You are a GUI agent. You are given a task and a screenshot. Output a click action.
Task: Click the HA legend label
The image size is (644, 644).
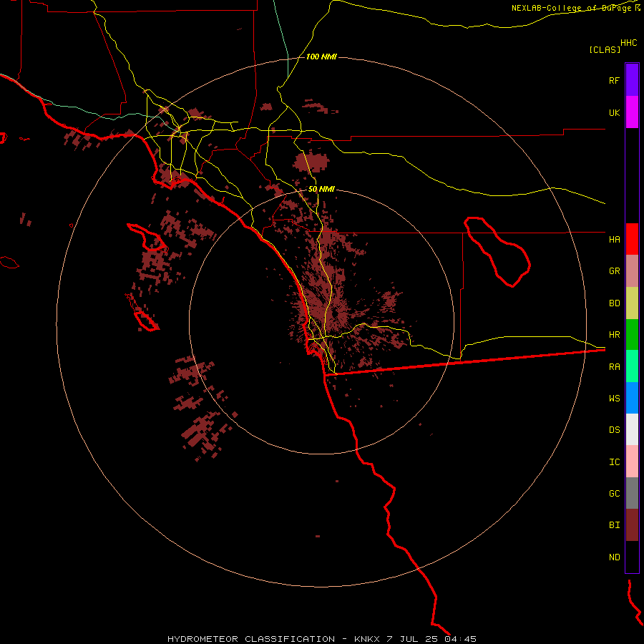(x=614, y=239)
